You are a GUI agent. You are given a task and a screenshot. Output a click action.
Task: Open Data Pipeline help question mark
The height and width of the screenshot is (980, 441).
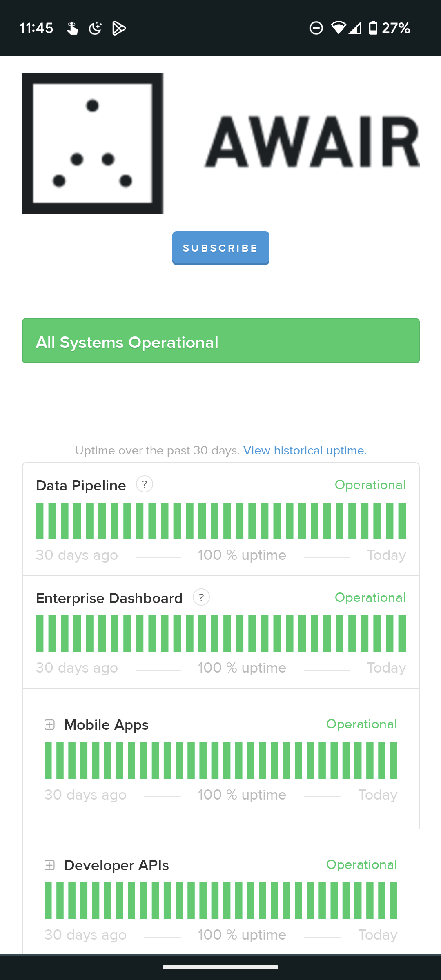[x=145, y=484]
